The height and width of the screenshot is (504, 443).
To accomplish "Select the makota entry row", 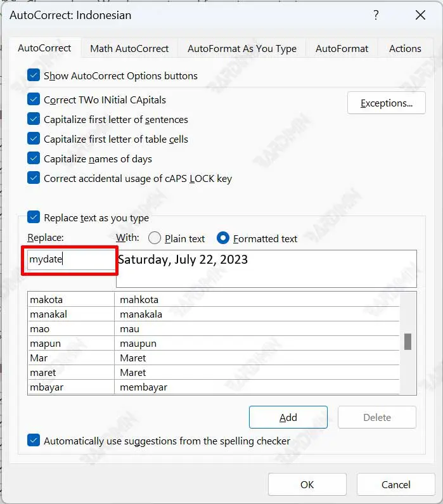I will point(214,299).
